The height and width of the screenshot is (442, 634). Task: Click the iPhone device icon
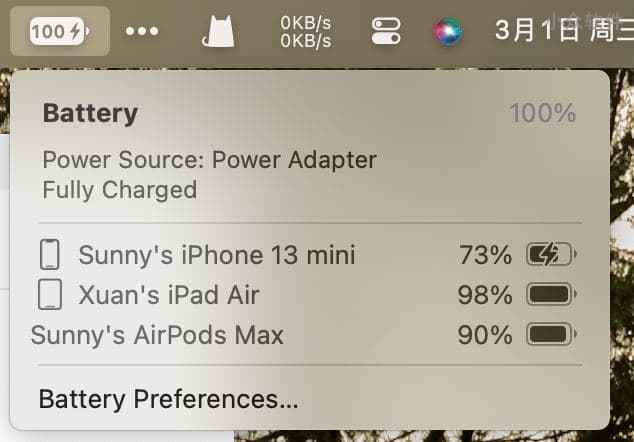(50, 254)
